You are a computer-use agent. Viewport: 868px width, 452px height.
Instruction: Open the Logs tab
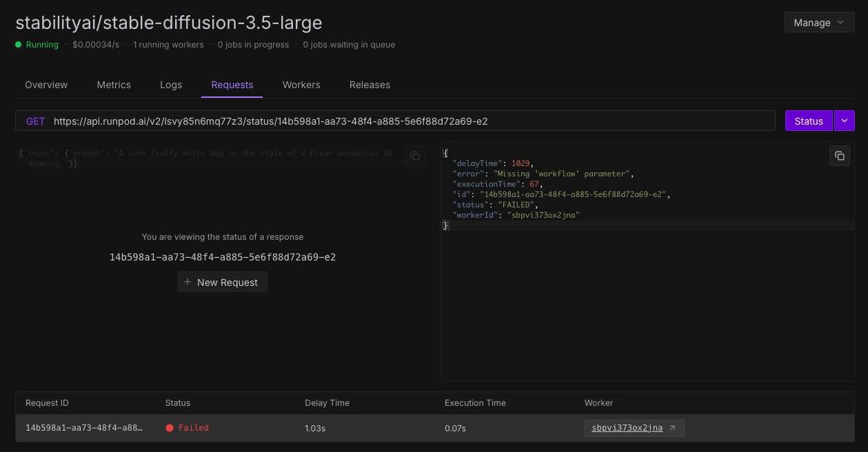(x=171, y=85)
